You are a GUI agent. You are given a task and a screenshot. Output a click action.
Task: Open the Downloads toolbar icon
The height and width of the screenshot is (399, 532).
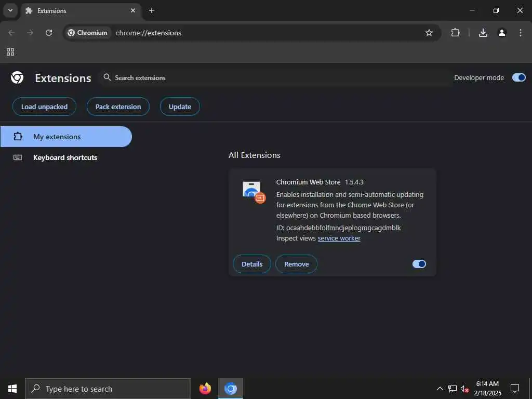point(483,33)
